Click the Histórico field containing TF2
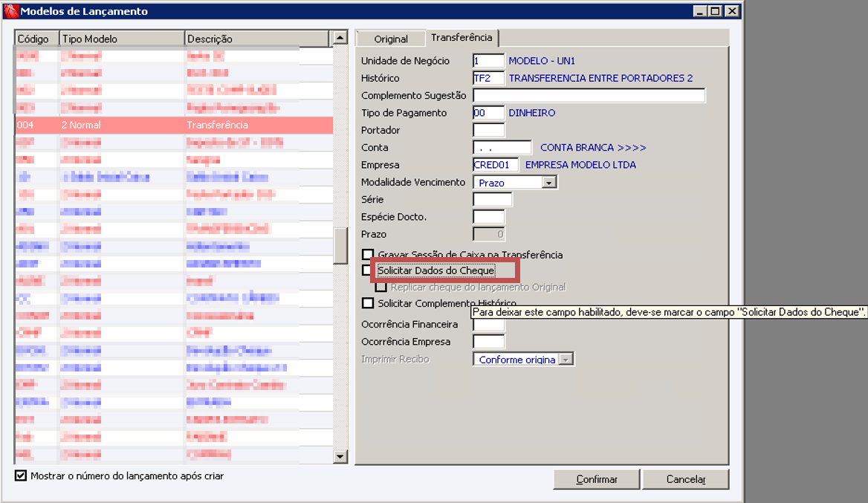This screenshot has width=868, height=503. click(488, 78)
